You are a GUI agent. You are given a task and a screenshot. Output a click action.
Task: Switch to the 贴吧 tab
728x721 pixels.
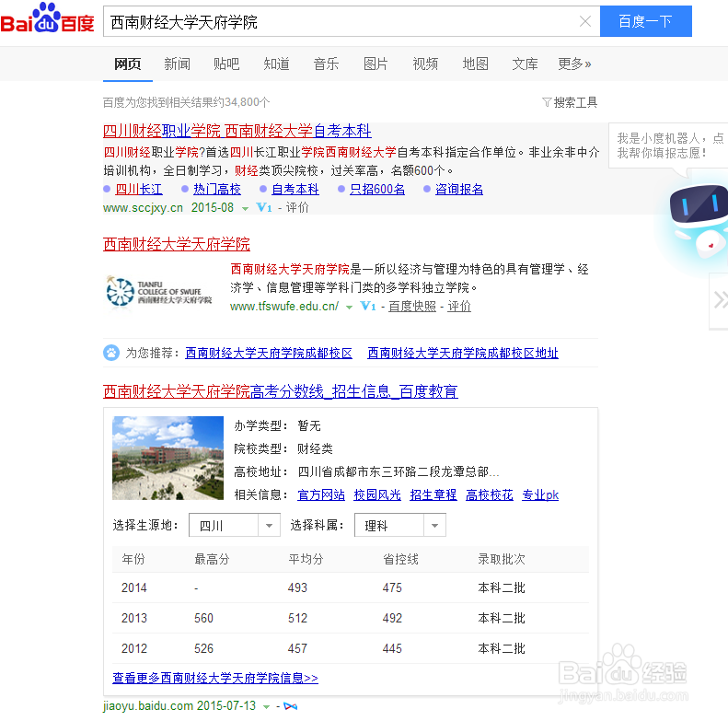coord(226,64)
